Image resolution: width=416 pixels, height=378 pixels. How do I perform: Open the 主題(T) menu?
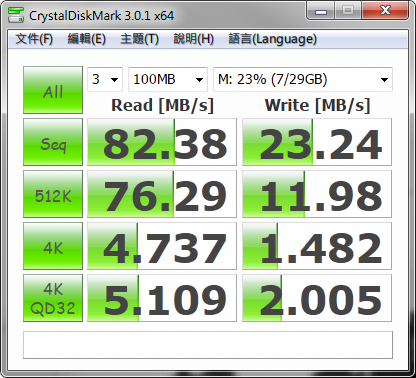point(139,39)
